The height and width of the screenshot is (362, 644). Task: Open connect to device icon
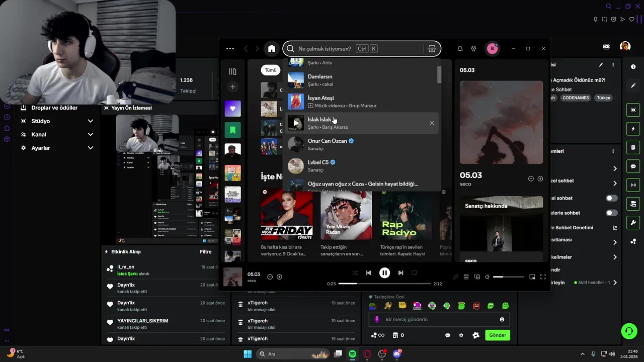(x=477, y=277)
